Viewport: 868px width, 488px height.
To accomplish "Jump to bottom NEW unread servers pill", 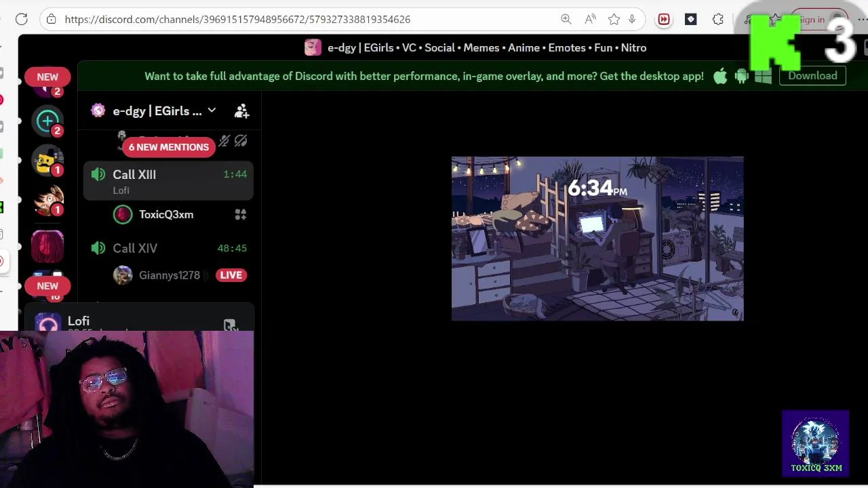I will (47, 286).
